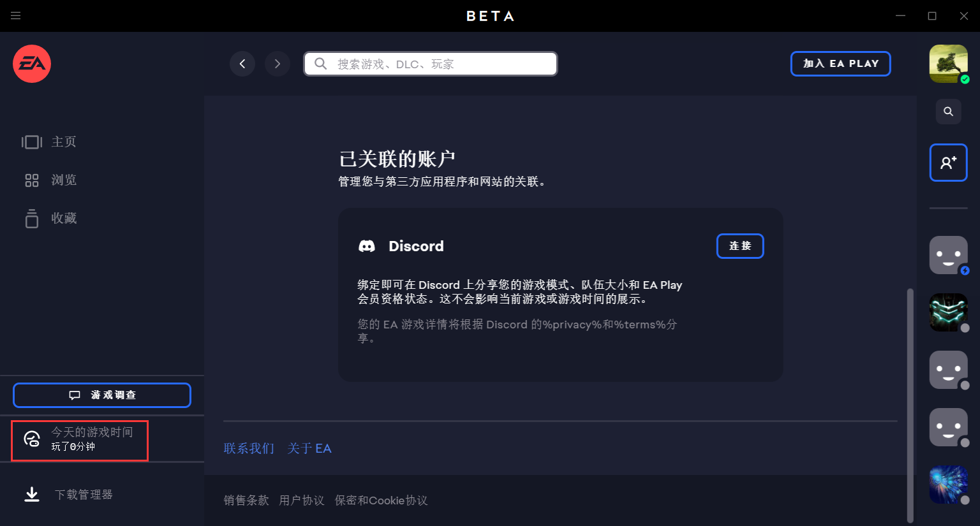The height and width of the screenshot is (526, 980).
Task: Open the hamburger menu at top left
Action: [16, 16]
